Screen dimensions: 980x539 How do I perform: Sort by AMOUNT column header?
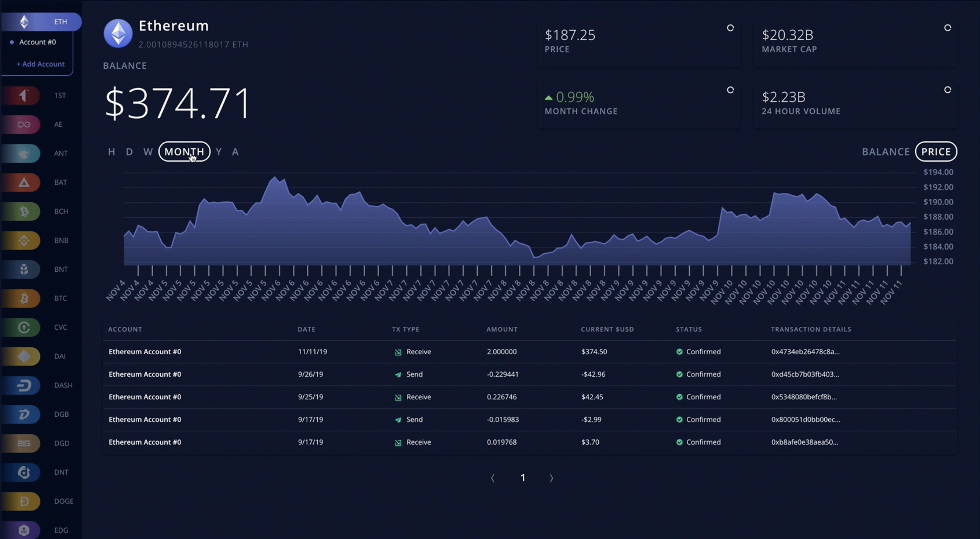click(502, 329)
